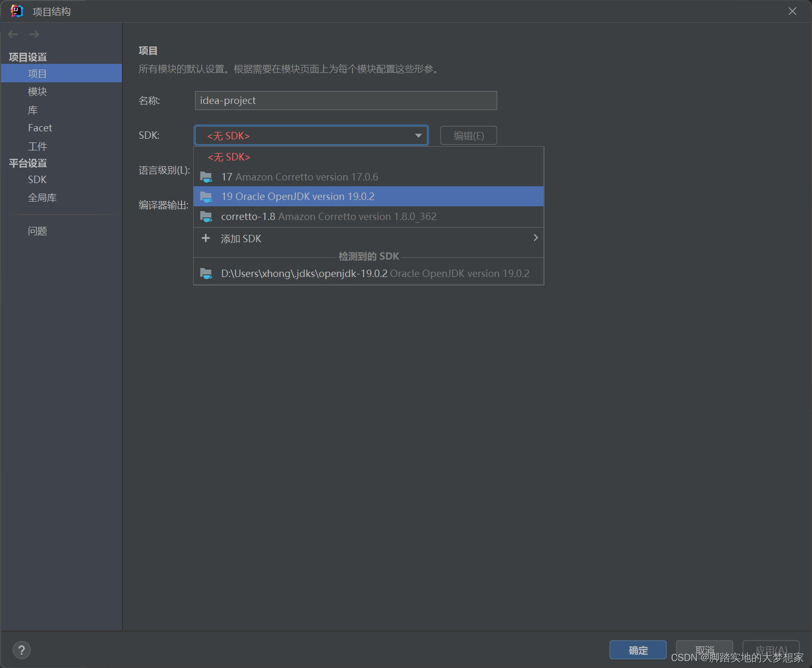Click the 检测到的 SDK separator heading
The height and width of the screenshot is (668, 812).
pyautogui.click(x=369, y=256)
